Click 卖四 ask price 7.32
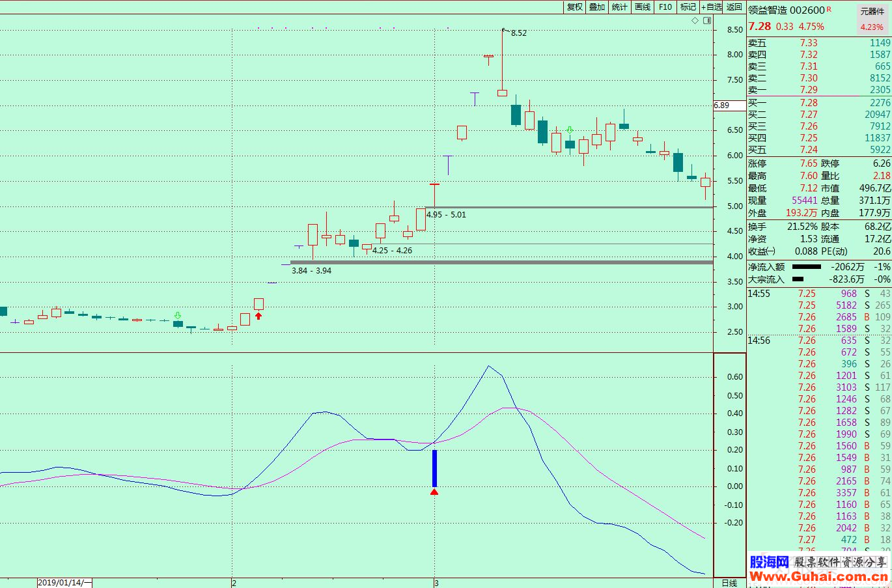Image resolution: width=892 pixels, height=588 pixels. pos(809,55)
